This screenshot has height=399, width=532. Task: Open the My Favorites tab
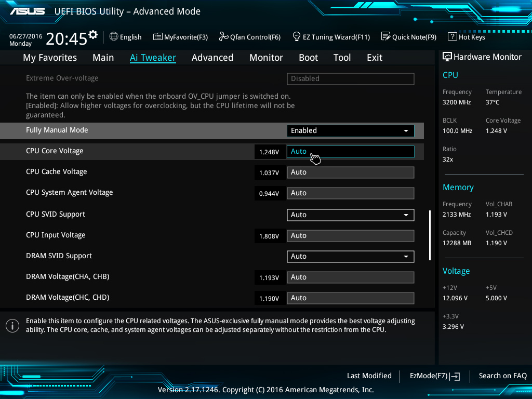click(50, 58)
